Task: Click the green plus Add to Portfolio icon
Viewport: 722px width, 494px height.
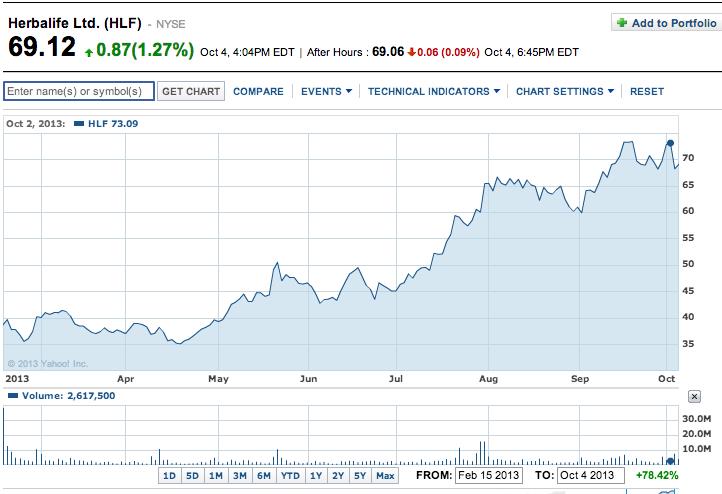Action: coord(622,23)
